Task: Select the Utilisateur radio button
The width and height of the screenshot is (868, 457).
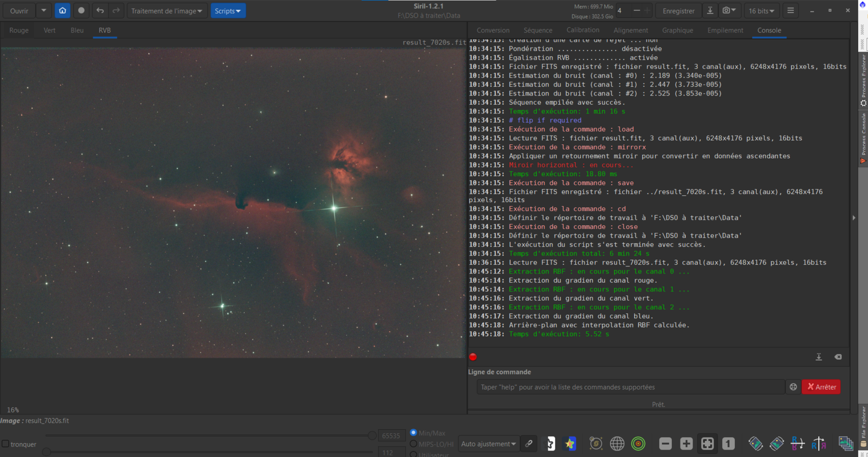Action: [x=413, y=455]
